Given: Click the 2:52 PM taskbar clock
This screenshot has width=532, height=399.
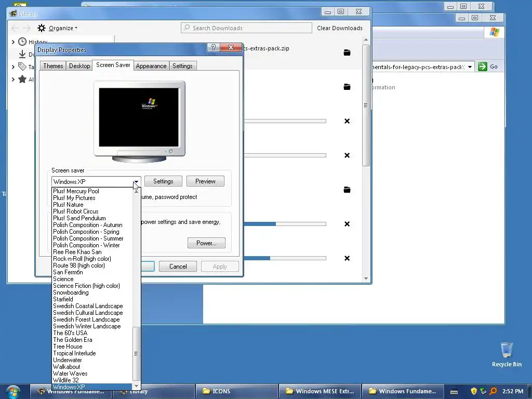Looking at the screenshot, I should 513,391.
